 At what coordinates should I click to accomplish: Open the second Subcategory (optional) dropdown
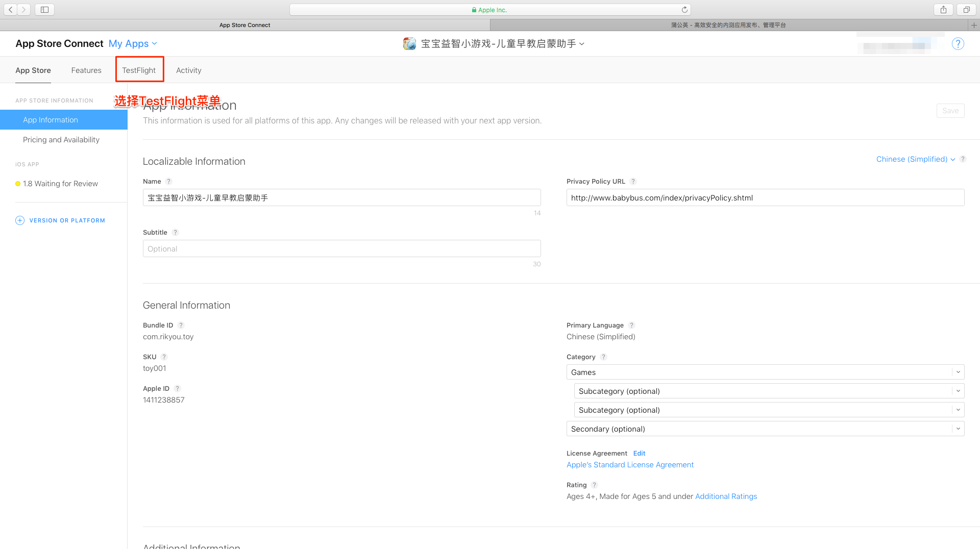pos(769,410)
